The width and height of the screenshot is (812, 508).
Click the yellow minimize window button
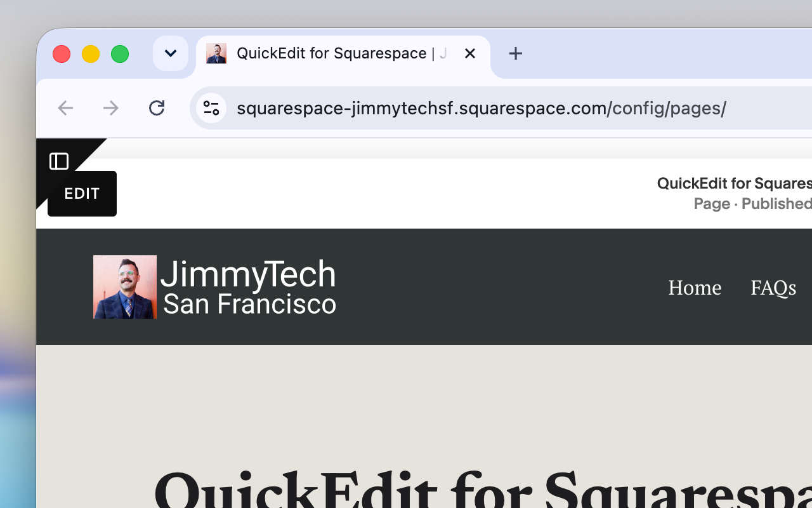(91, 54)
